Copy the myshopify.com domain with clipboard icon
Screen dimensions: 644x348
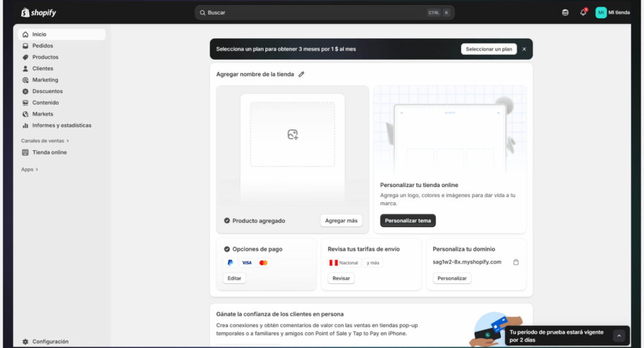point(516,262)
